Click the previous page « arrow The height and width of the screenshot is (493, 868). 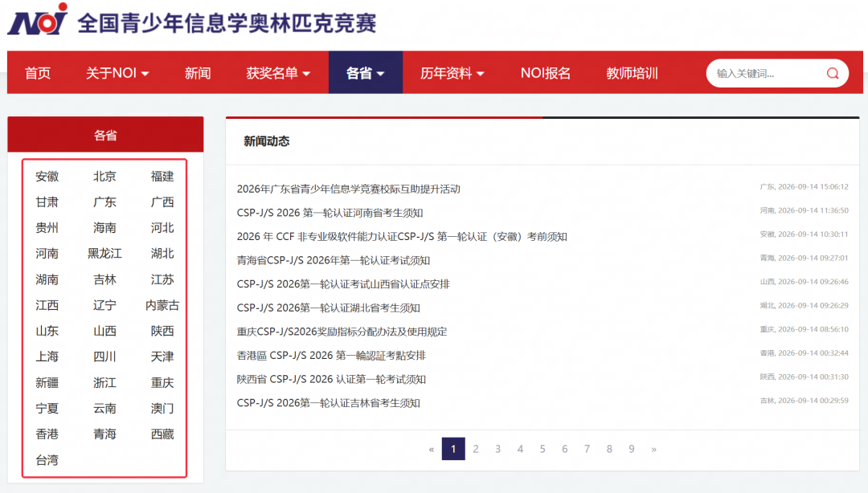point(432,449)
